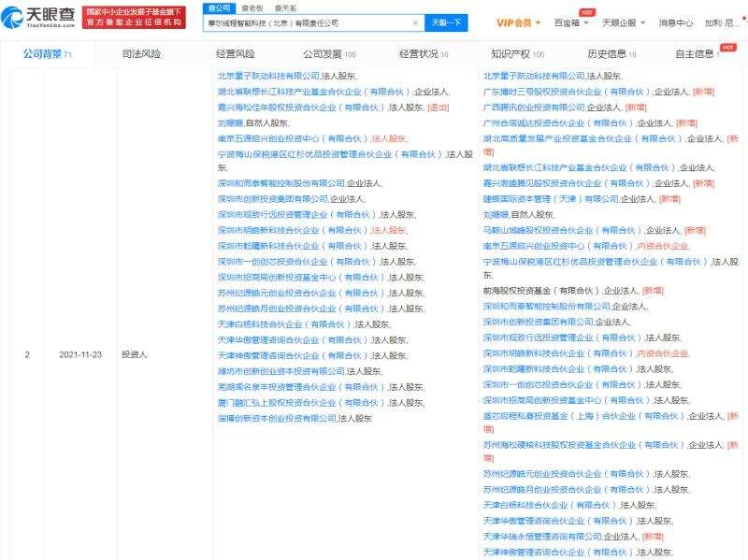
Task: Open the 司法风险 tab
Action: 141,54
